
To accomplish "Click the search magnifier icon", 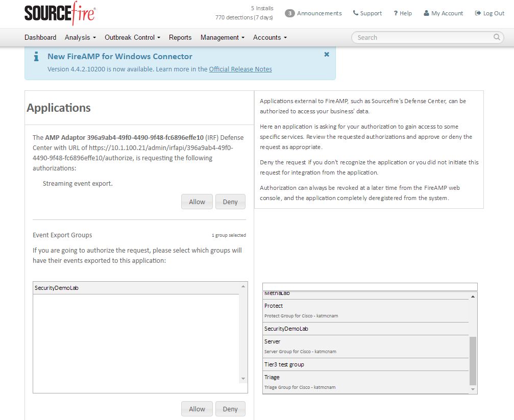I will click(497, 37).
